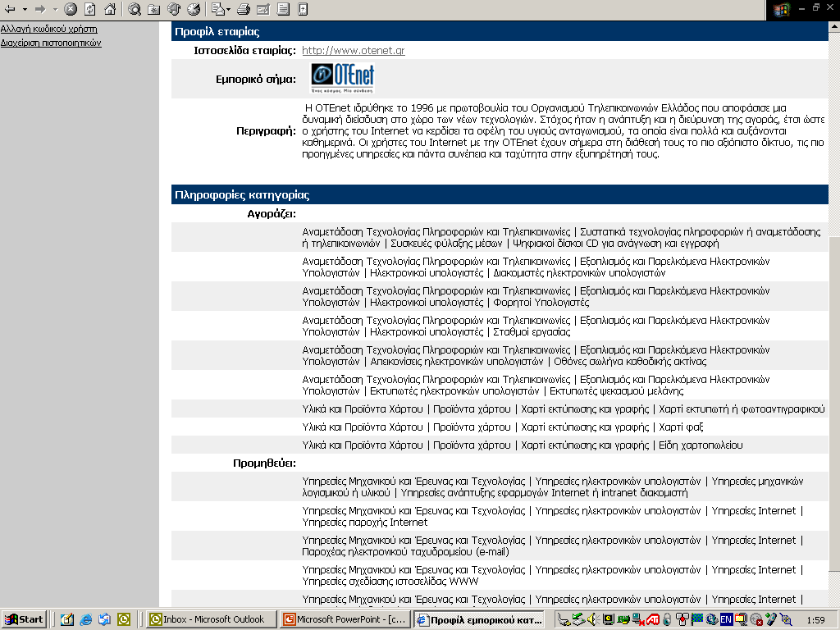Launch Internet Explorer from quick launch
The width and height of the screenshot is (840, 630).
tap(85, 620)
